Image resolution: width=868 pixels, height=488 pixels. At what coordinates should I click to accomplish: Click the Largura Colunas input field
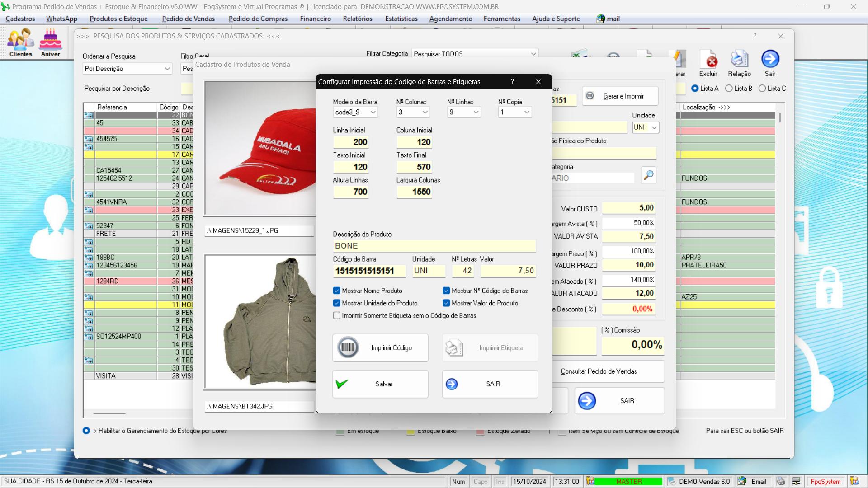tap(414, 192)
